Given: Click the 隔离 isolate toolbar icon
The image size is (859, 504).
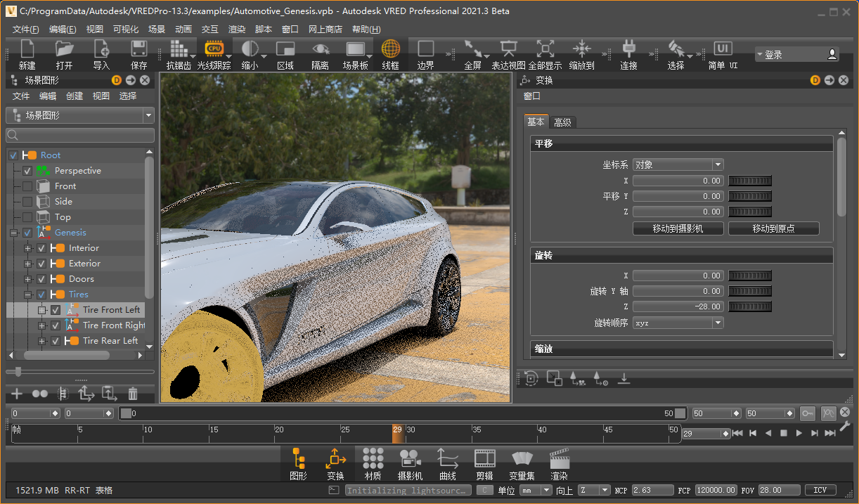Looking at the screenshot, I should pyautogui.click(x=321, y=49).
